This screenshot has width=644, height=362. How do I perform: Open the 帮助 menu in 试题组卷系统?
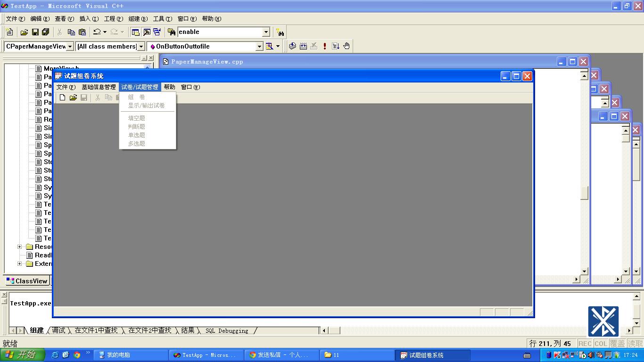[x=169, y=87]
